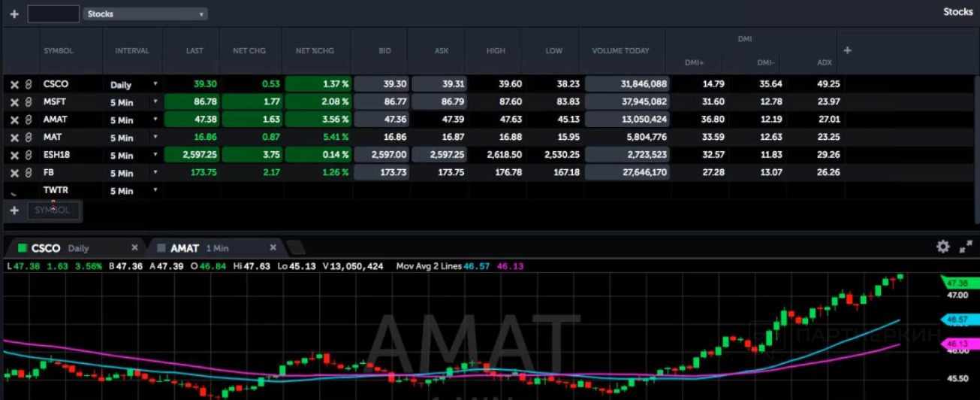Viewport: 980px width, 400px height.
Task: Remove the CSCO row with its X icon
Action: coord(14,85)
